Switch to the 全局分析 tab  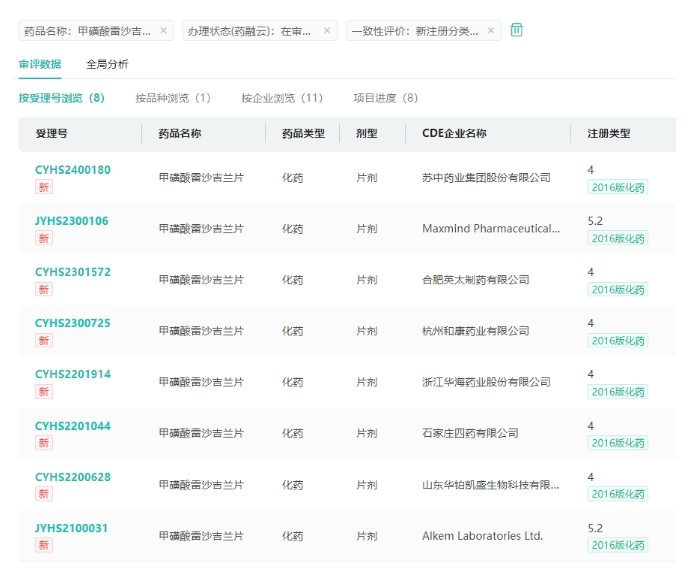point(107,64)
